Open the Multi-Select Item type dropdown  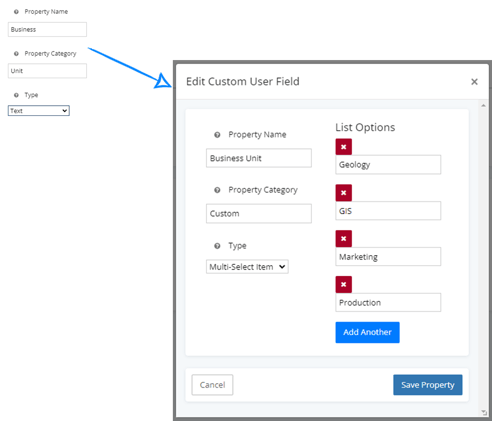[247, 267]
